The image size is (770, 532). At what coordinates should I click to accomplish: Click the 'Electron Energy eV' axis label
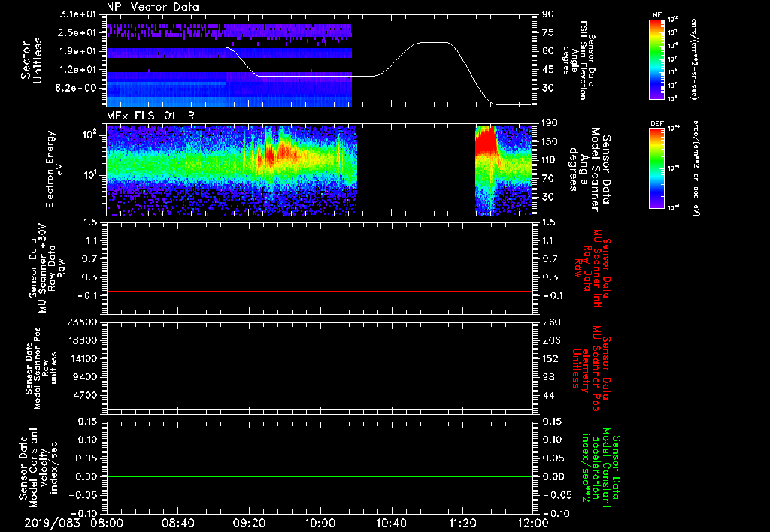(x=54, y=169)
